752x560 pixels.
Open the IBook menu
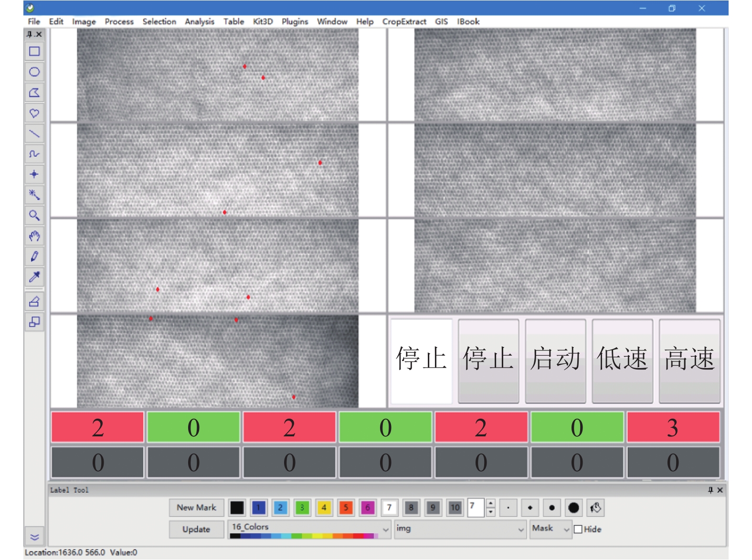468,21
